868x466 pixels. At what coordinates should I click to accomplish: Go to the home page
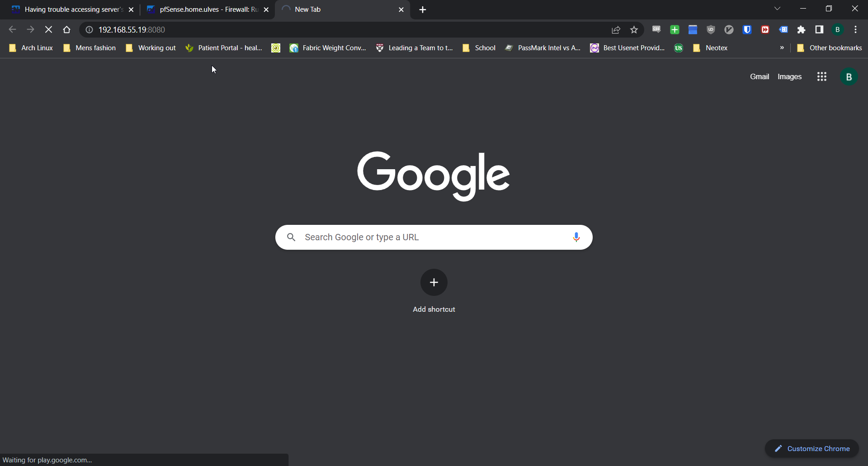click(66, 30)
